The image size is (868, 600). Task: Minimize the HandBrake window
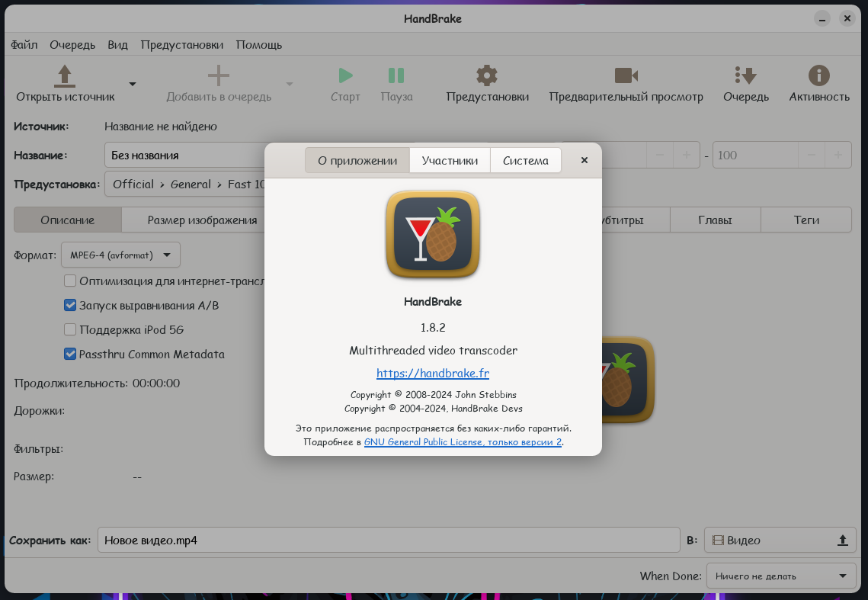822,19
